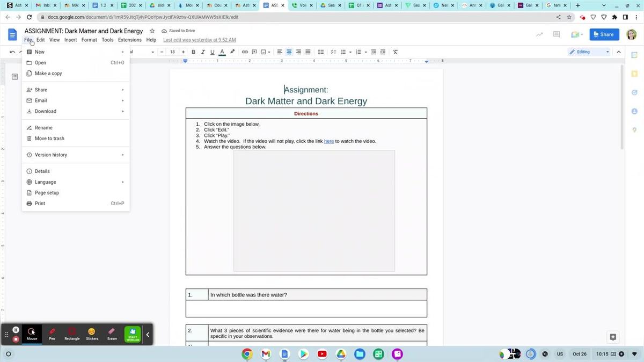Select the Eraser annotation tool

click(x=112, y=334)
